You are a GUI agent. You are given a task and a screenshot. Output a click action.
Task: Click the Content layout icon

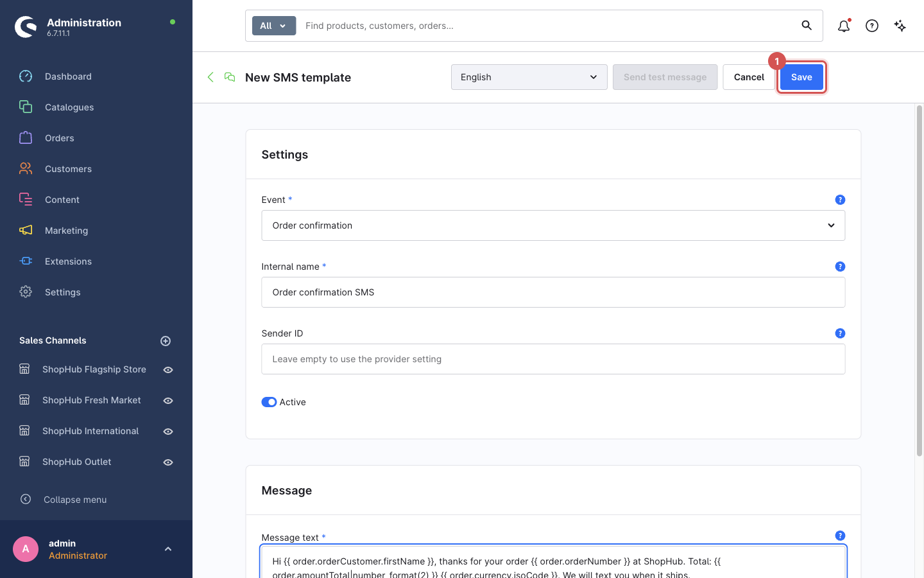26,200
